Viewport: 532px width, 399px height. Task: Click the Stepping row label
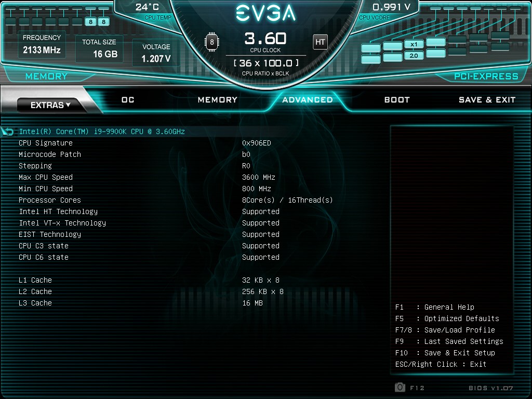[35, 166]
